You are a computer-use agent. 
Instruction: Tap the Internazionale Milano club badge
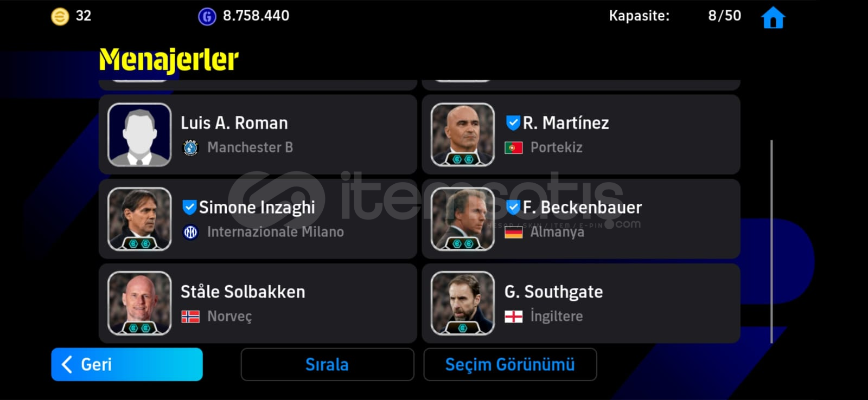(x=190, y=232)
